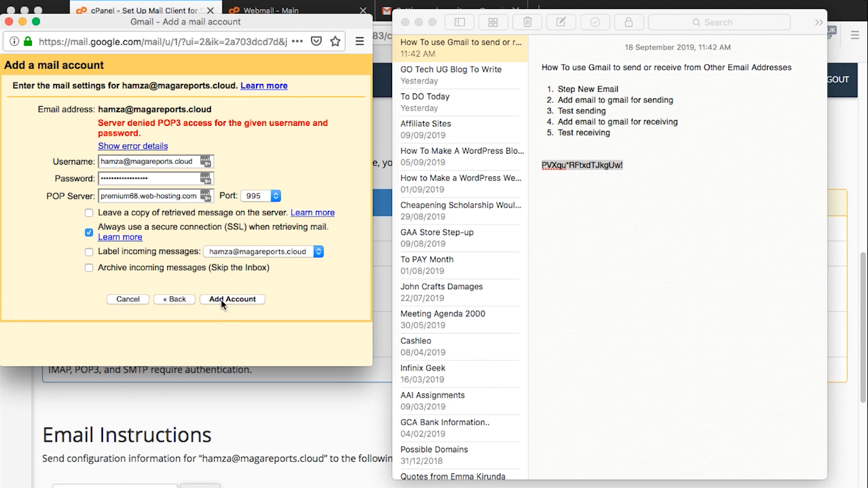Open the 'AAI Assignments' note
The width and height of the screenshot is (868, 488).
pyautogui.click(x=460, y=401)
